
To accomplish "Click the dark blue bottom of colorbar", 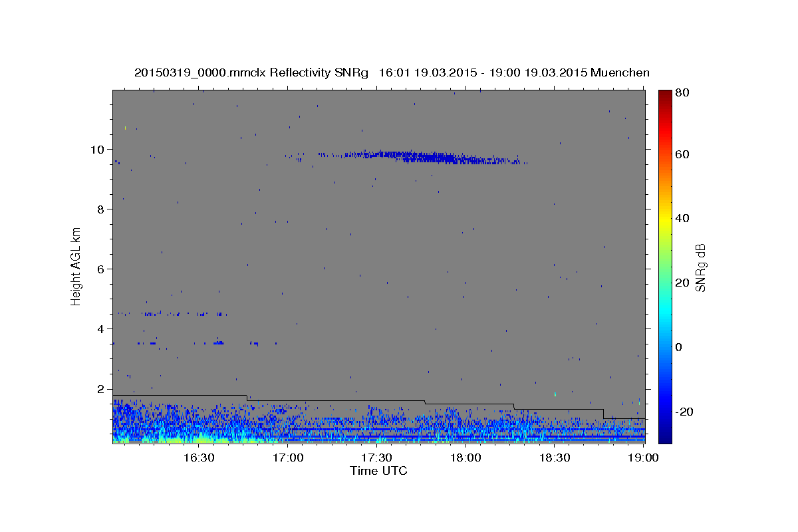I will (x=665, y=436).
